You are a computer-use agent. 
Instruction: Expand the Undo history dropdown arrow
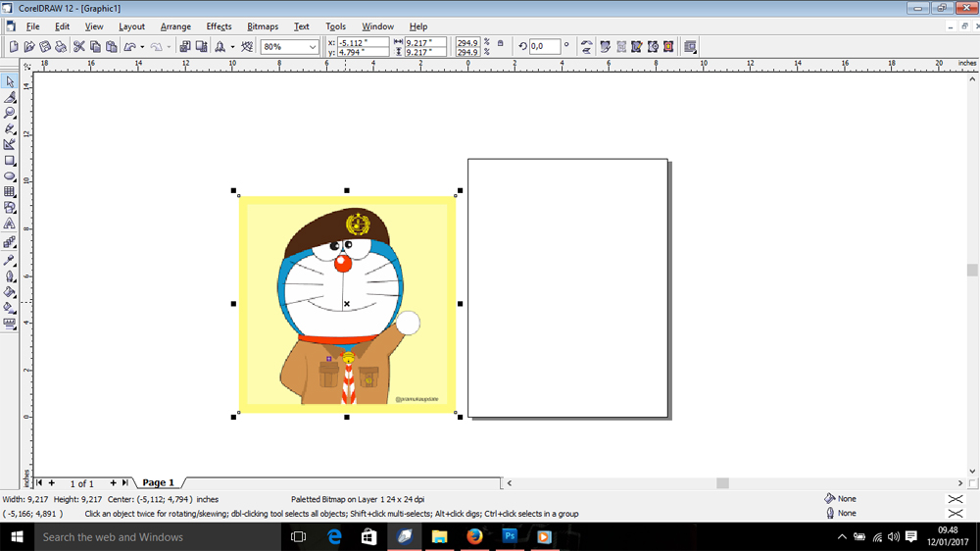[142, 46]
